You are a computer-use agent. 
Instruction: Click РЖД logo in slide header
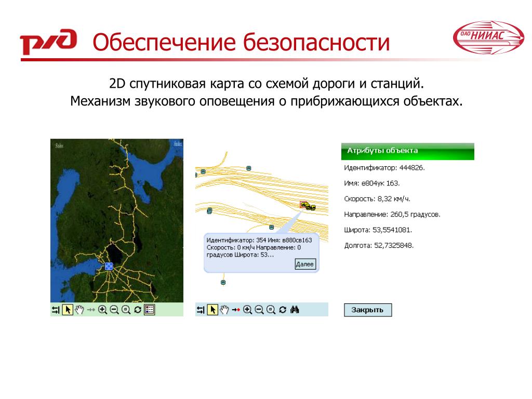(x=48, y=42)
